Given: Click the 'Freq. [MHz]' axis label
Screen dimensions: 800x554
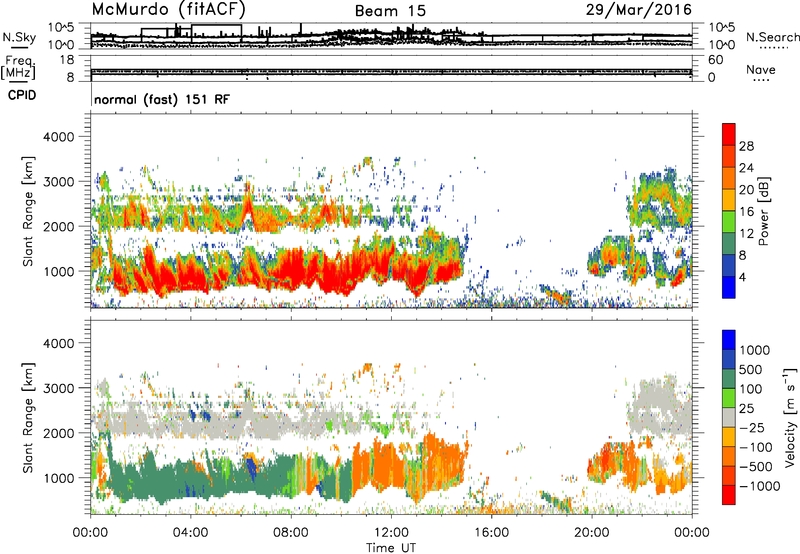Looking at the screenshot, I should coord(18,67).
